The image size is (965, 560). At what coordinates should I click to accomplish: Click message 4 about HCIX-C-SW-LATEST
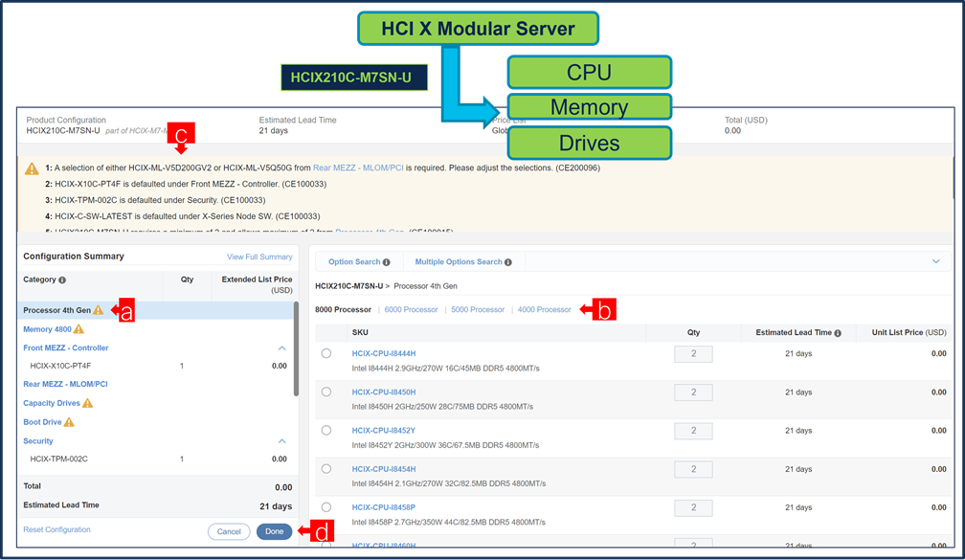(x=183, y=216)
